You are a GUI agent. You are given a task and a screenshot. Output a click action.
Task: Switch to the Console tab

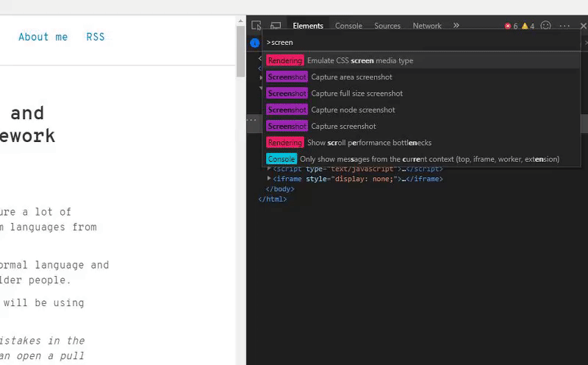tap(348, 26)
